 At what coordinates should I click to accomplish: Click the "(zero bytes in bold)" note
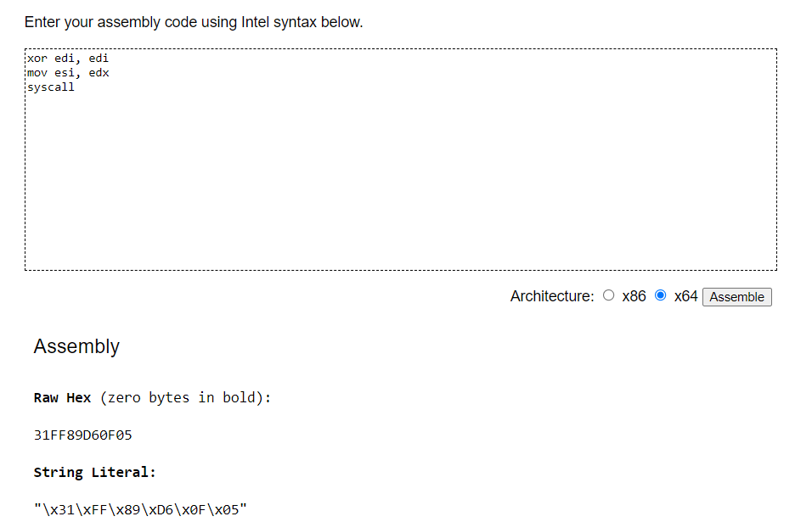185,397
